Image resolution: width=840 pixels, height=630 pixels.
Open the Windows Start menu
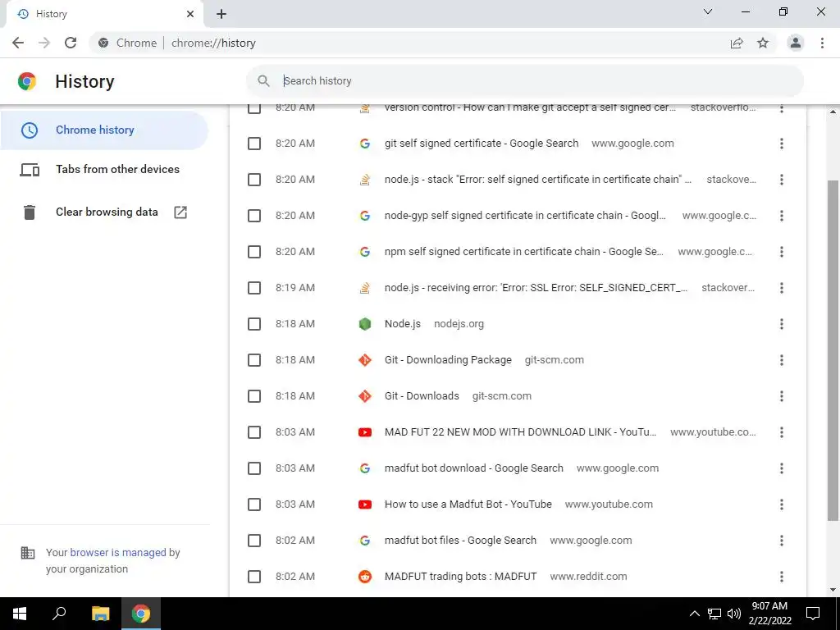coord(20,614)
